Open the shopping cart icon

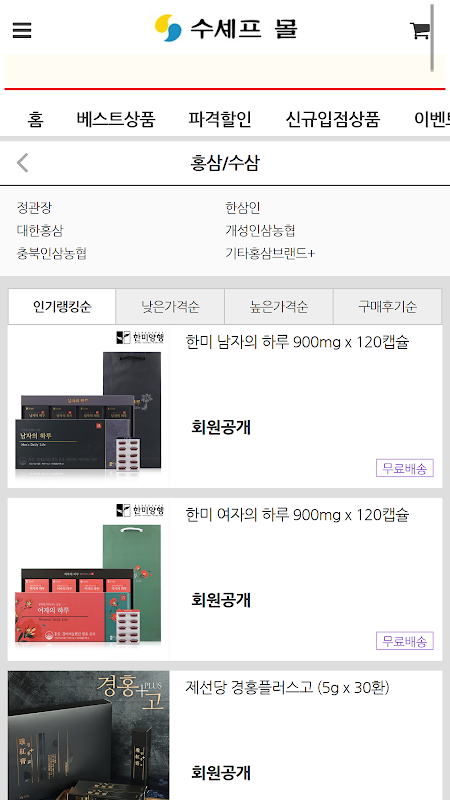pos(419,31)
